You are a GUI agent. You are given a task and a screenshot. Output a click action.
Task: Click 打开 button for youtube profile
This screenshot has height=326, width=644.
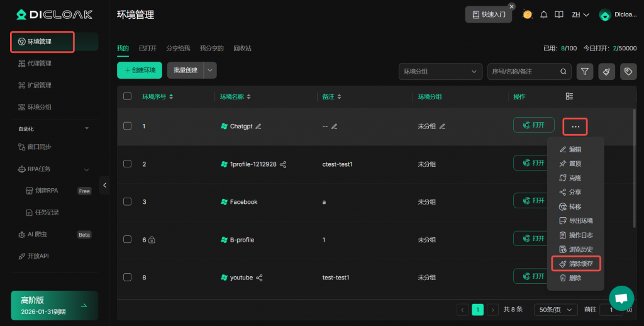click(x=533, y=276)
